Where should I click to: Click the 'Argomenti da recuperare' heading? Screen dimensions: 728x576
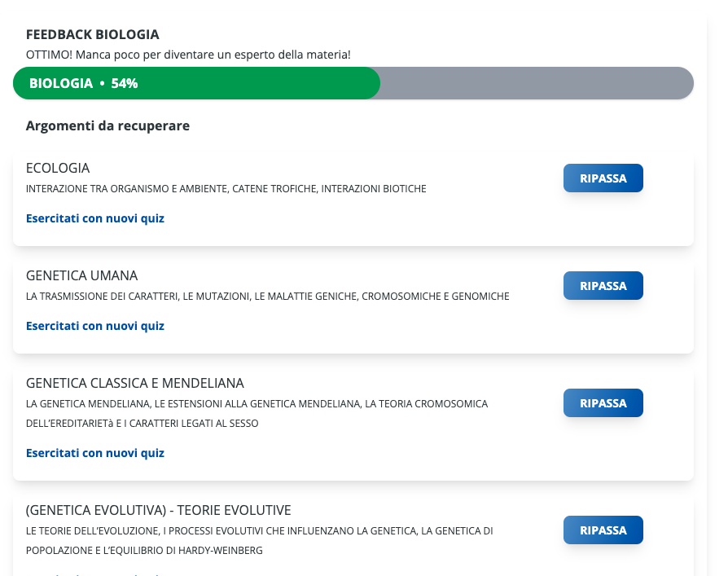[107, 125]
